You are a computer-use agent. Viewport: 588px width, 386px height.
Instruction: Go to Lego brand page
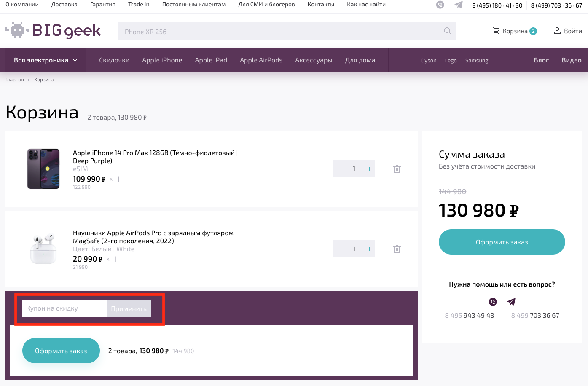click(451, 61)
